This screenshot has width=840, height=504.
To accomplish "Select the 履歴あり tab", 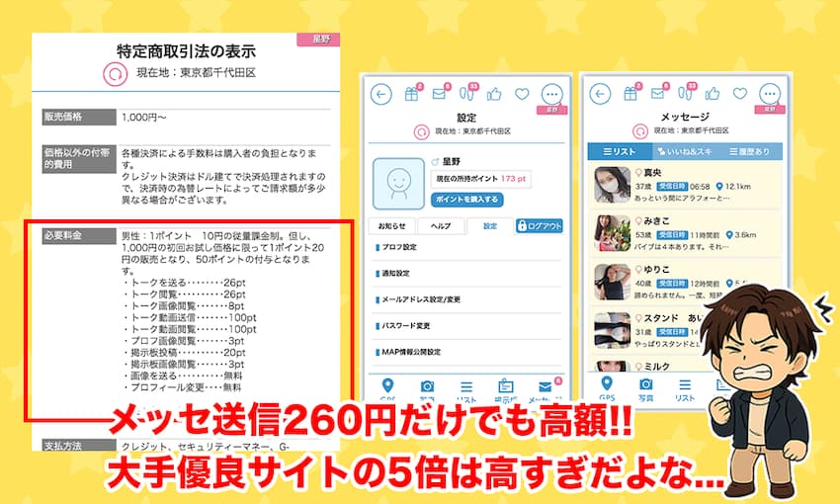I will click(x=749, y=152).
